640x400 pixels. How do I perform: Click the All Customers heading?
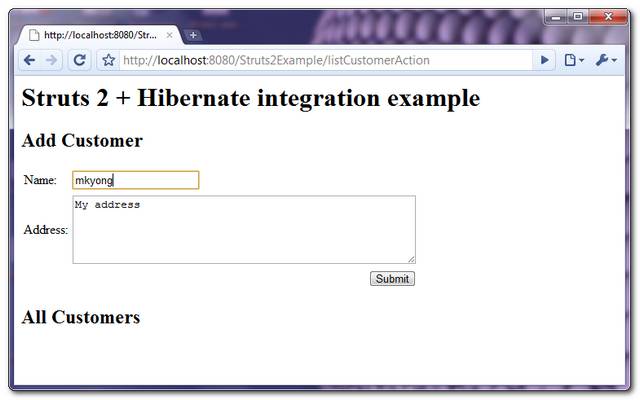pos(81,317)
